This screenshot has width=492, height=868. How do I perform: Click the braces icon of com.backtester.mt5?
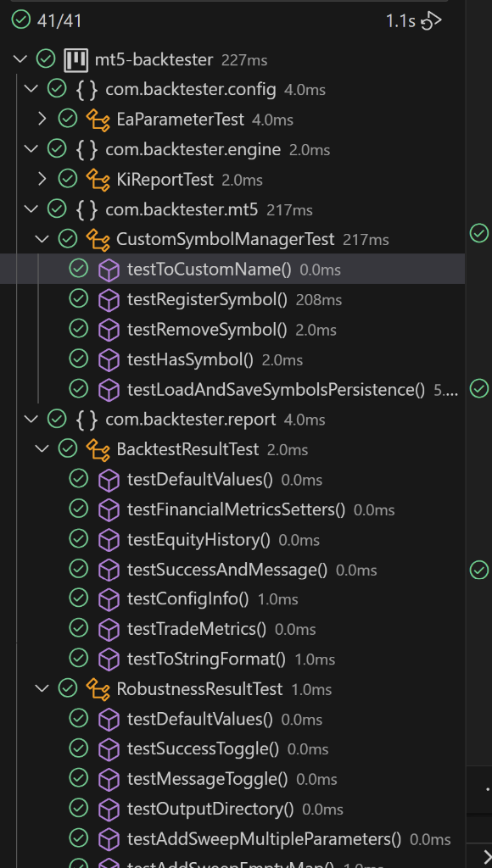[87, 209]
